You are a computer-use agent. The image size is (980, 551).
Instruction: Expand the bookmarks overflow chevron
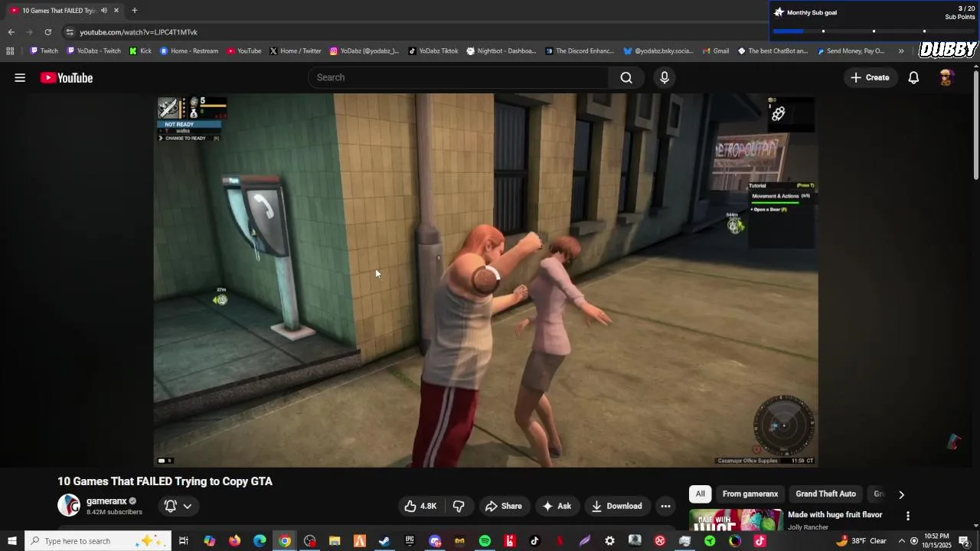[x=901, y=51]
